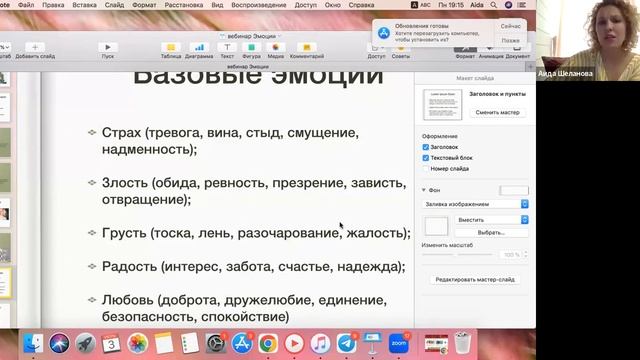The image size is (640, 360).
Task: Open the Photos app in the Dock
Action: click(x=137, y=343)
